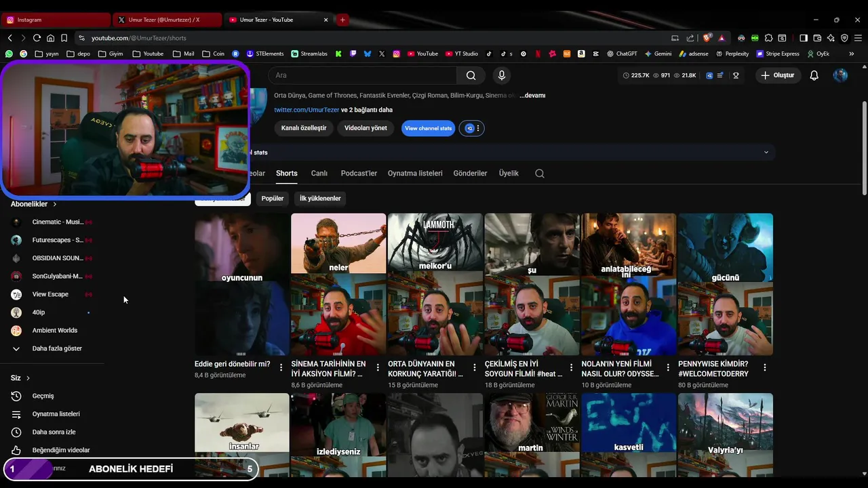The height and width of the screenshot is (488, 868).
Task: Open site settings icon in address bar
Action: coord(82,38)
